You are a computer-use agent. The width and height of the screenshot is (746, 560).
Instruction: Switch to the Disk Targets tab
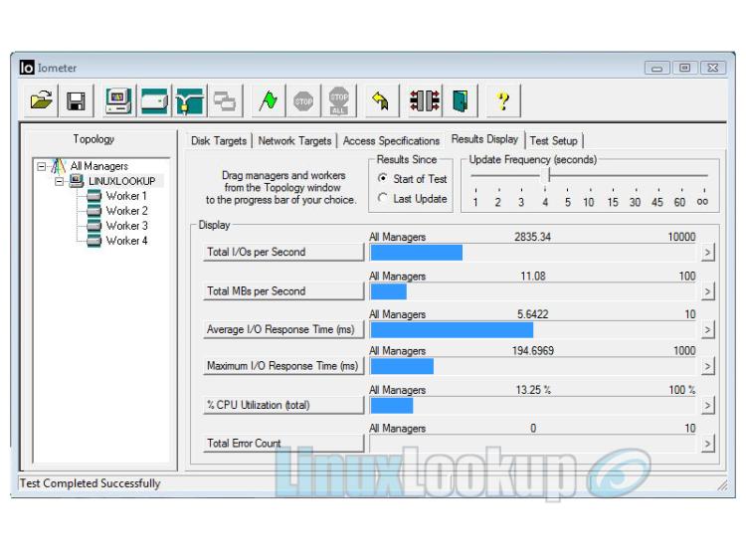point(219,141)
